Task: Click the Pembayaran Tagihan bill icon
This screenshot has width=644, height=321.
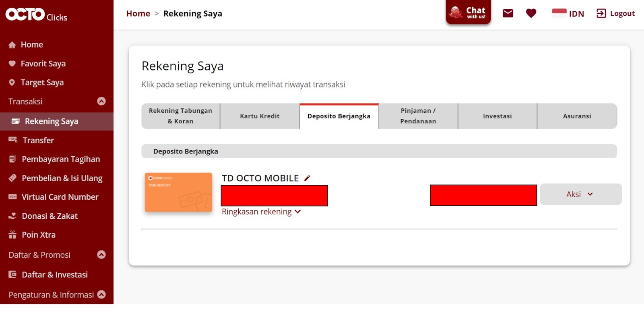Action: (12, 159)
